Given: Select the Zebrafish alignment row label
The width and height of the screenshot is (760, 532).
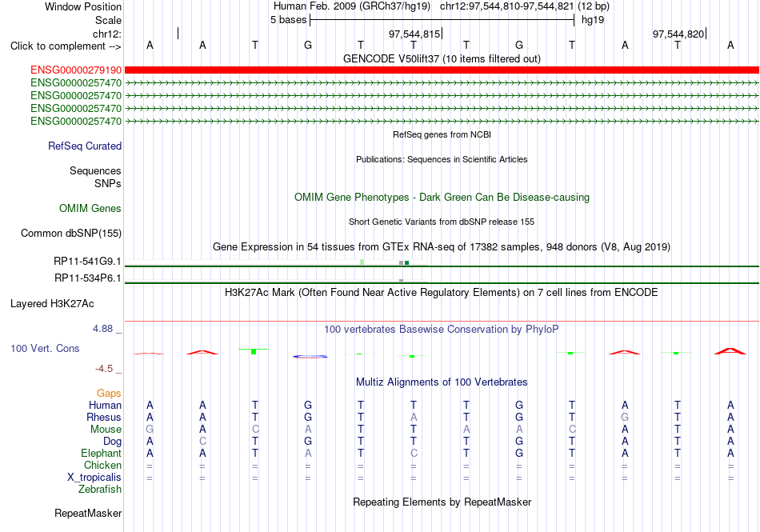Looking at the screenshot, I should point(100,490).
